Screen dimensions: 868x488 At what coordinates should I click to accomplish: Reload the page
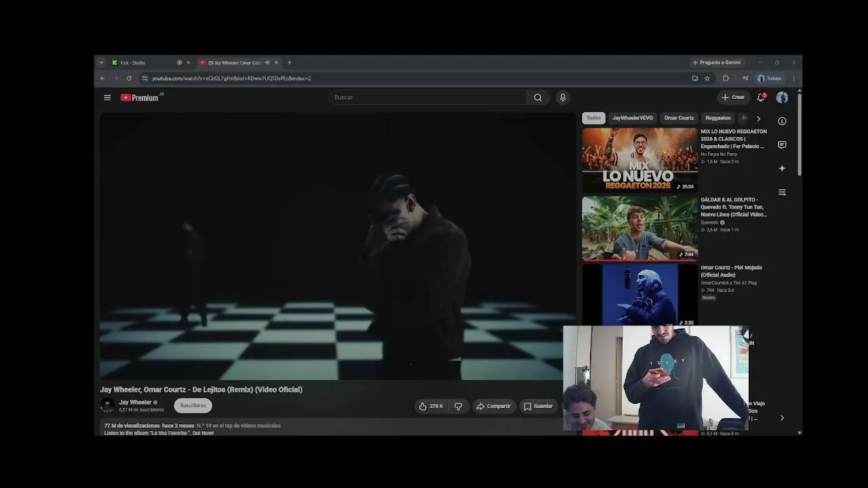[x=129, y=79]
